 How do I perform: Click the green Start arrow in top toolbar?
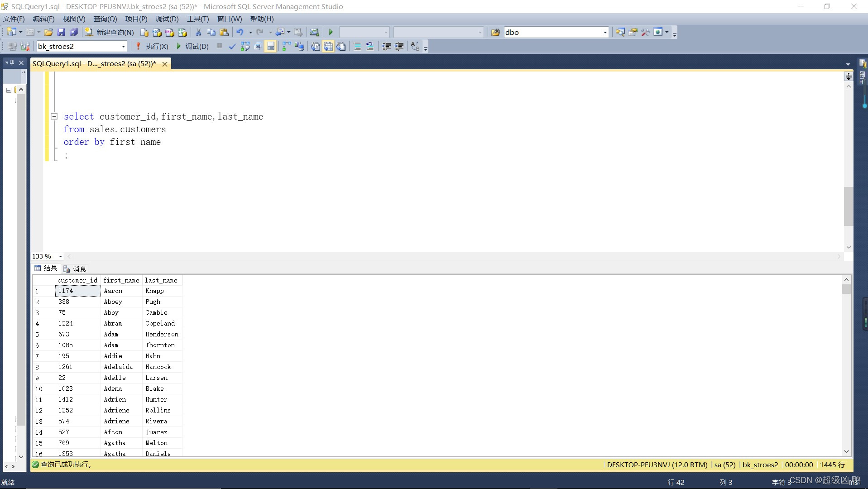(331, 32)
